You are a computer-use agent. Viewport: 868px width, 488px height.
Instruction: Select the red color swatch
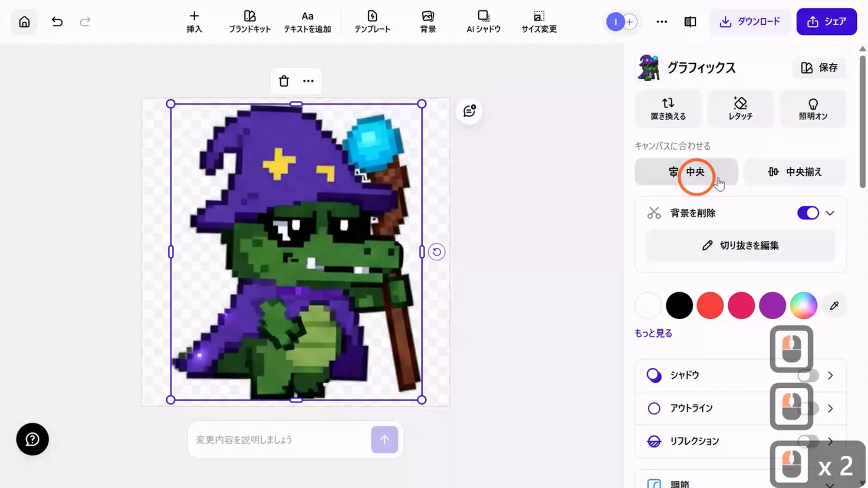pos(710,305)
